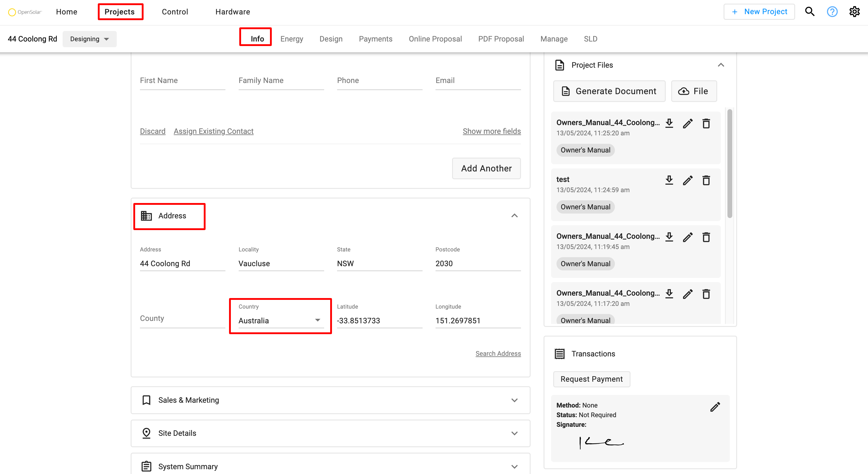Click the Search Address link
Viewport: 868px width, 474px height.
(x=498, y=353)
